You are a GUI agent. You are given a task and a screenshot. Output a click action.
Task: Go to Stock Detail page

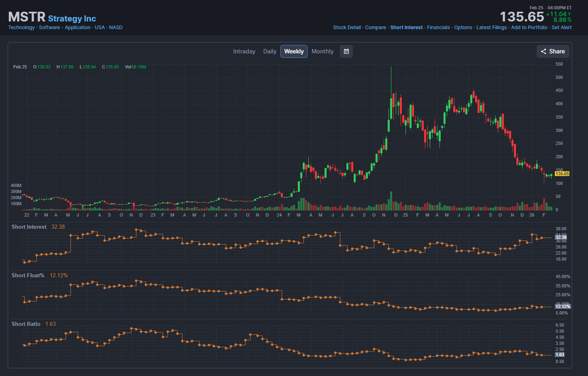[x=347, y=27]
